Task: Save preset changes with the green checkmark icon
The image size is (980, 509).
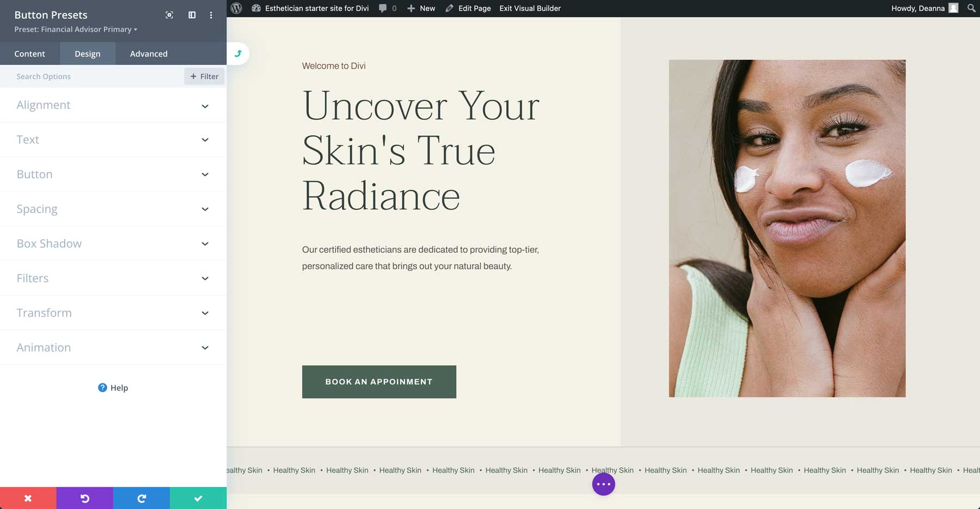Action: pos(198,498)
